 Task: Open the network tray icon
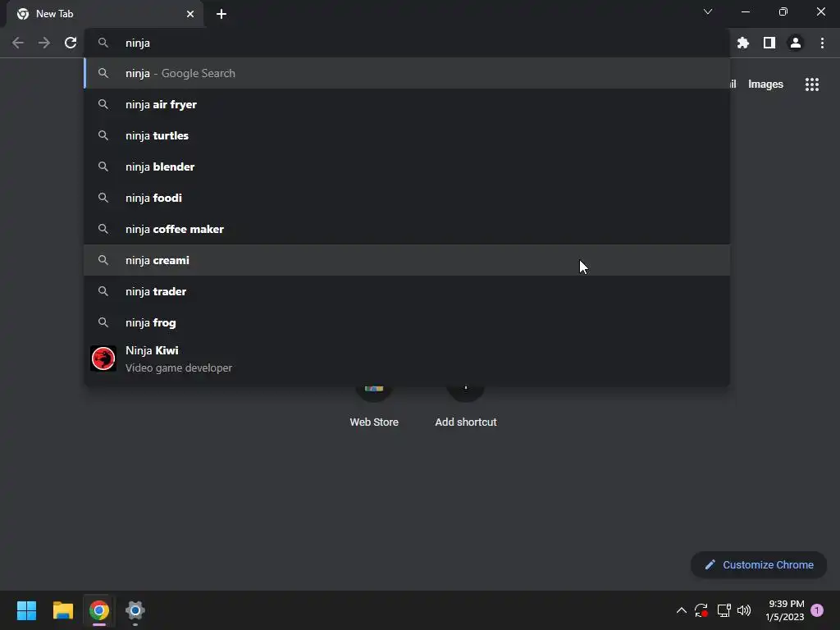click(x=724, y=610)
